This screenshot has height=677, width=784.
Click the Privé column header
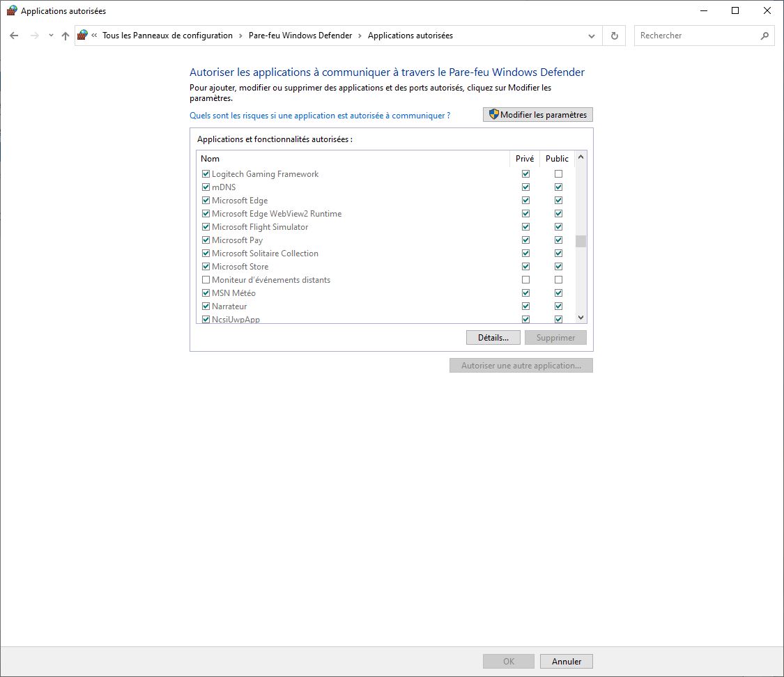[525, 158]
